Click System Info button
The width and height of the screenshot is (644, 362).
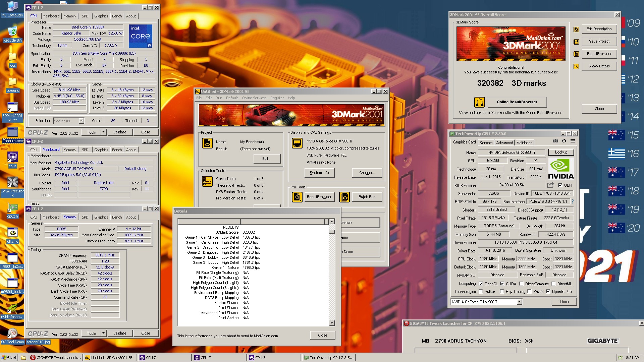point(319,173)
